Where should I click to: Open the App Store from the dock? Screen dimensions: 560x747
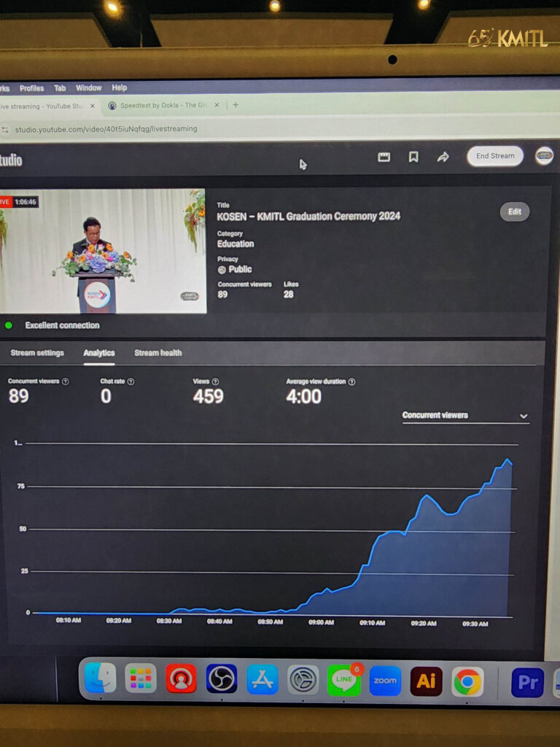click(x=262, y=679)
